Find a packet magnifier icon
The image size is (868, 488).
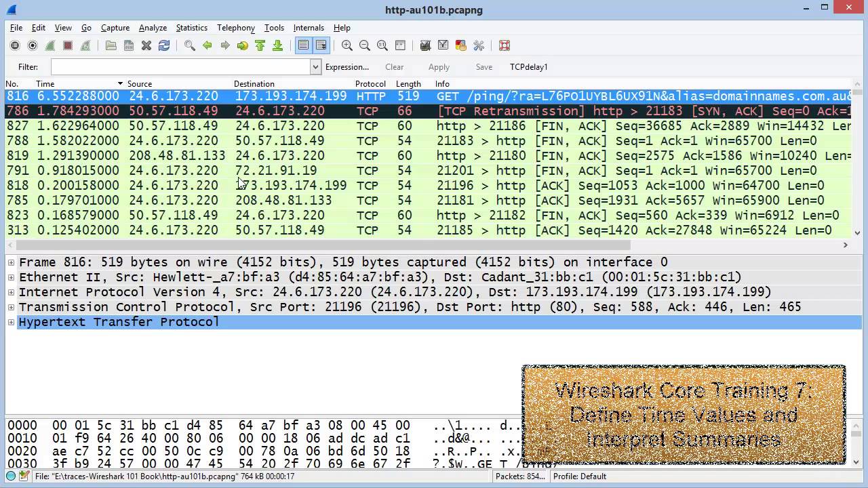tap(190, 45)
